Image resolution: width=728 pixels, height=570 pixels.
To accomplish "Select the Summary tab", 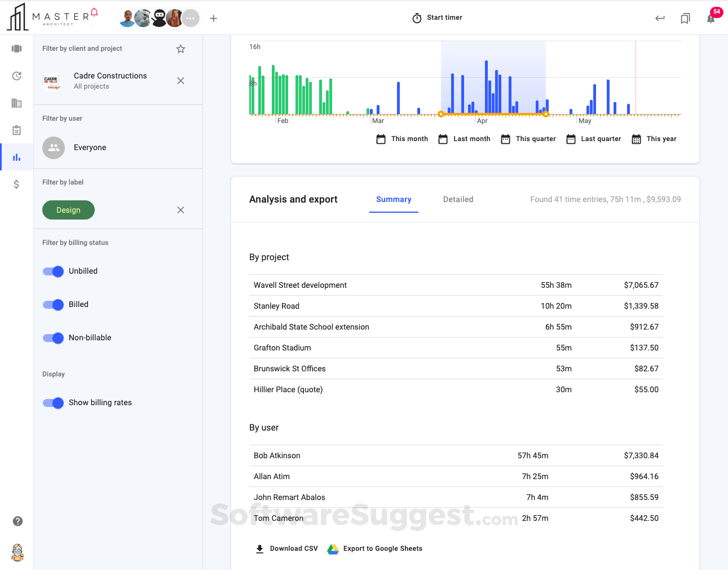I will 394,199.
